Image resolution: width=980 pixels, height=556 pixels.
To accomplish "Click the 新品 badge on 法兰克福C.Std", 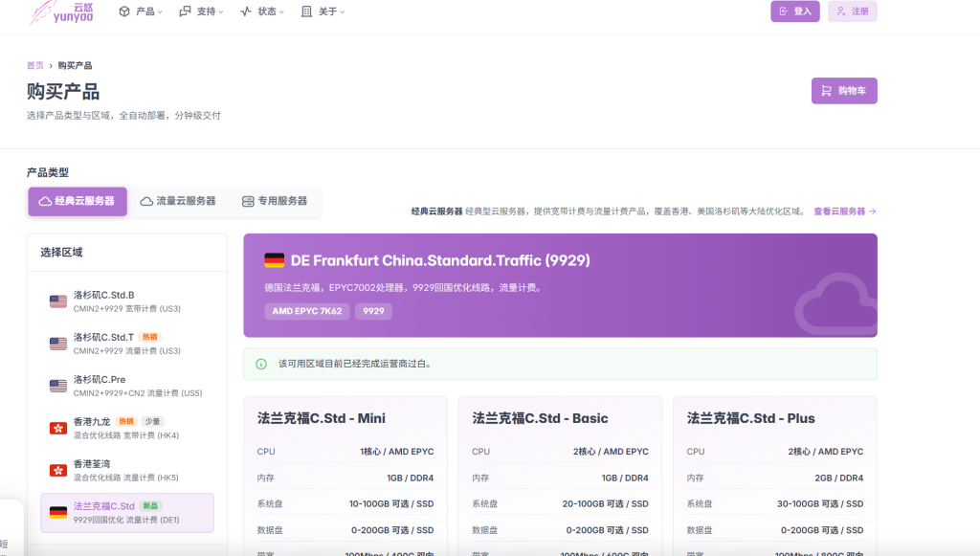I will tap(150, 505).
